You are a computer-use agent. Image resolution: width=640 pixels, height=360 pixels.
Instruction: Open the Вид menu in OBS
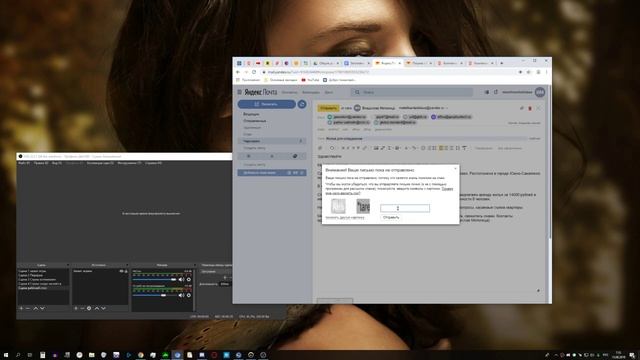click(57, 163)
